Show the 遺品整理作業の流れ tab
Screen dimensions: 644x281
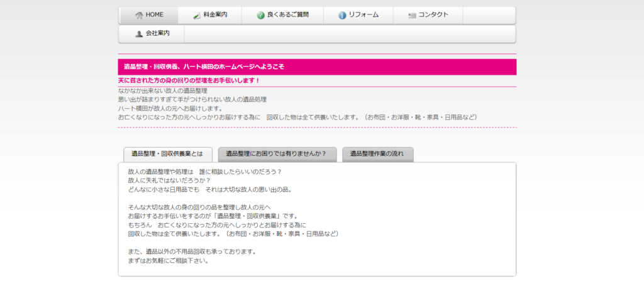click(377, 154)
